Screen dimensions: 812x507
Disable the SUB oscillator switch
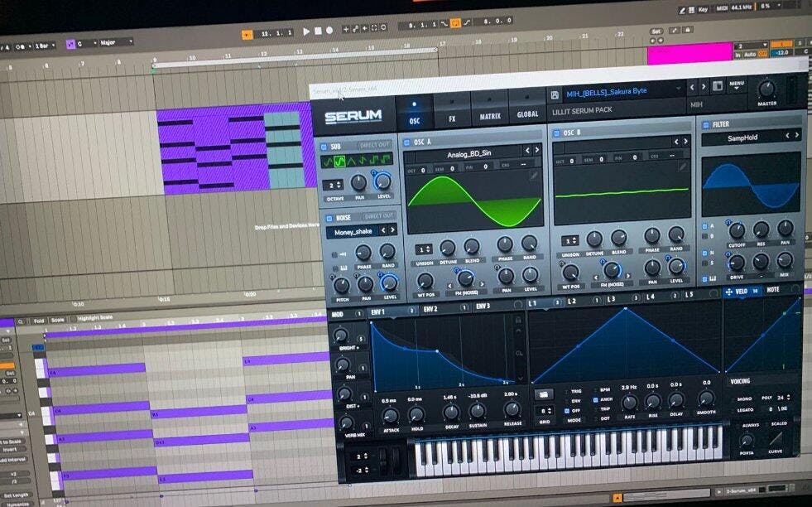tap(324, 147)
